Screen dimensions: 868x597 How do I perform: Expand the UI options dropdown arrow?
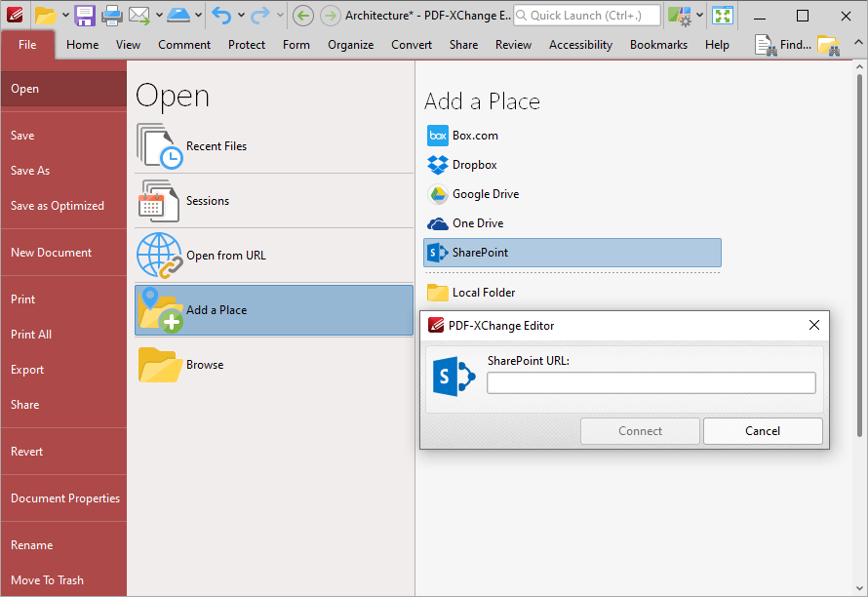coord(699,16)
